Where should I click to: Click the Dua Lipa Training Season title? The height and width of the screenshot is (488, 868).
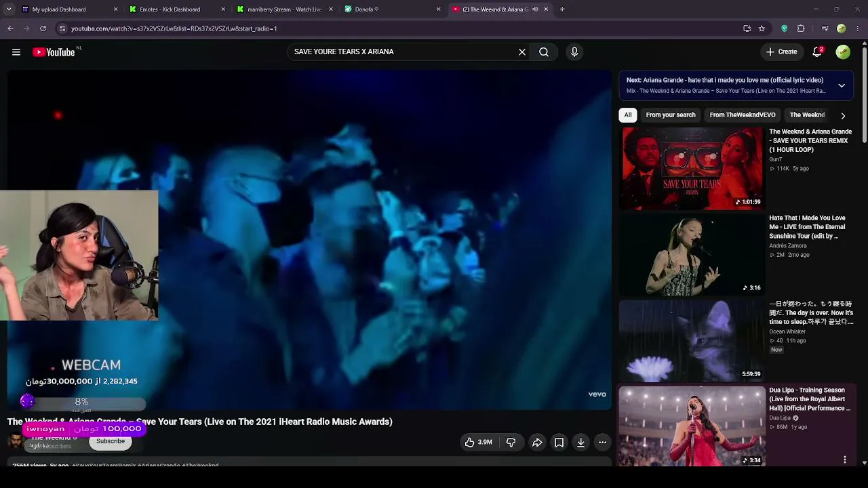810,399
